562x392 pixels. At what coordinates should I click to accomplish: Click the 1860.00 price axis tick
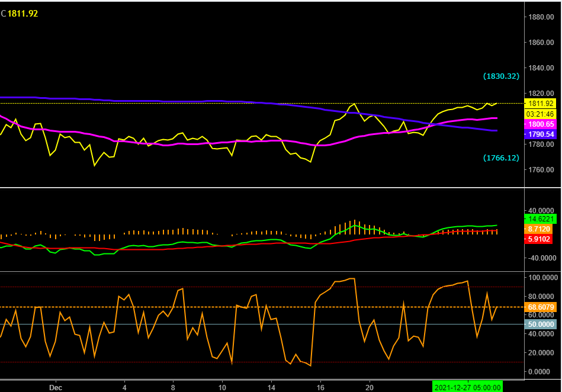tap(541, 42)
